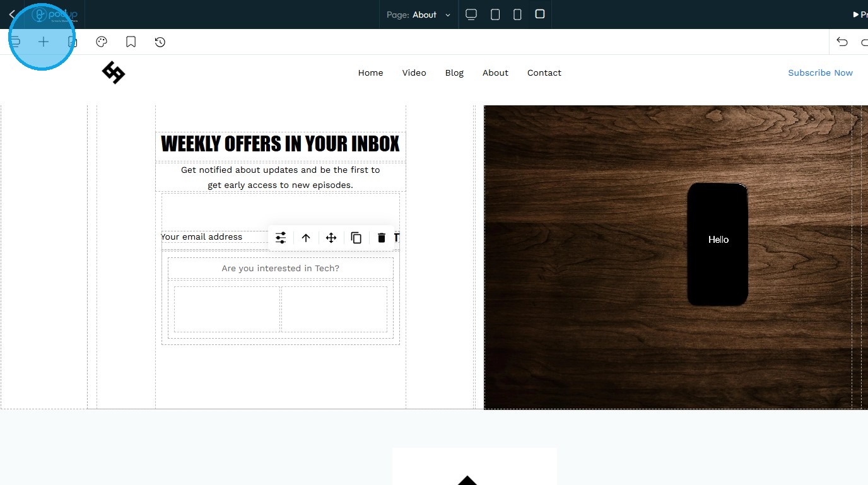Click the undo arrow icon
This screenshot has height=485, width=868.
(x=842, y=42)
